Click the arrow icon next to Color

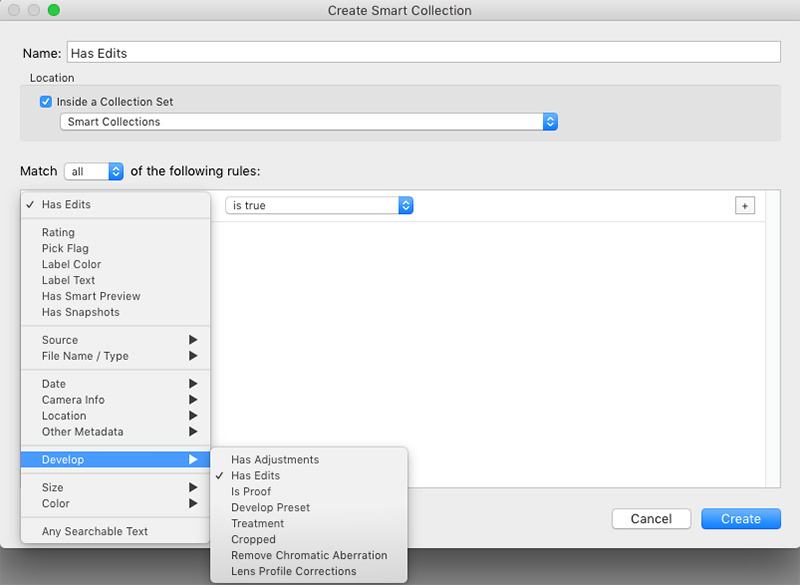[193, 503]
